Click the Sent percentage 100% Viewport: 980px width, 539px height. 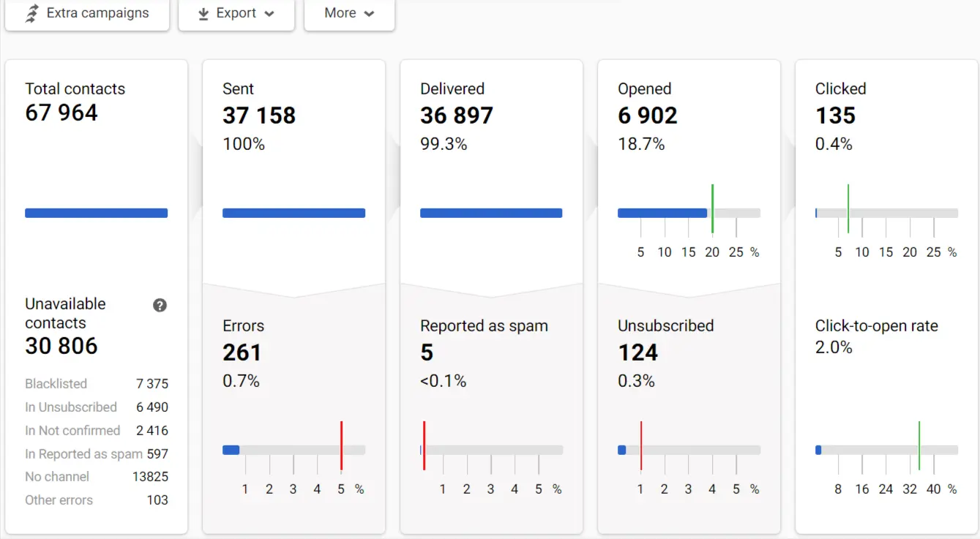(244, 144)
